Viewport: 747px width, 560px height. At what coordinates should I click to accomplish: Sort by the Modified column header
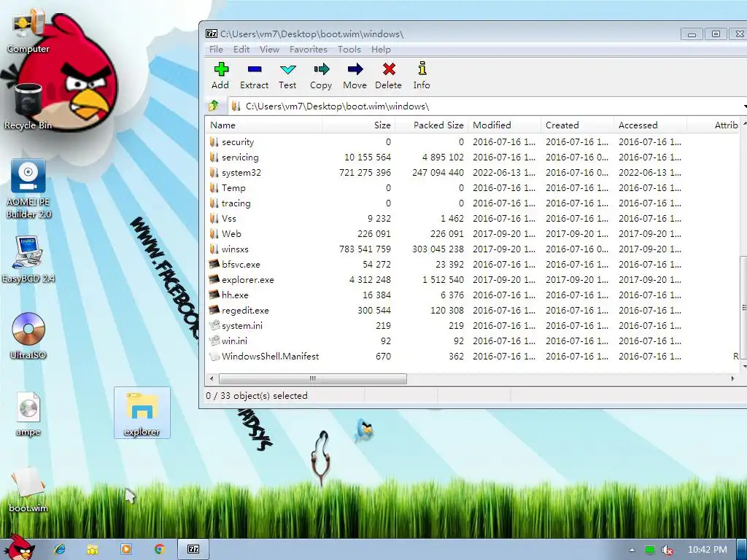[x=505, y=125]
